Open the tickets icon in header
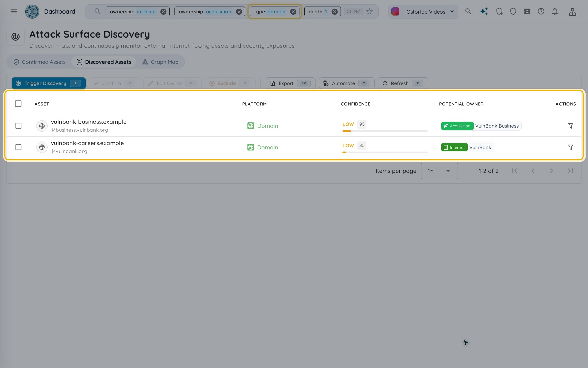The width and height of the screenshot is (588, 368). 527,11
